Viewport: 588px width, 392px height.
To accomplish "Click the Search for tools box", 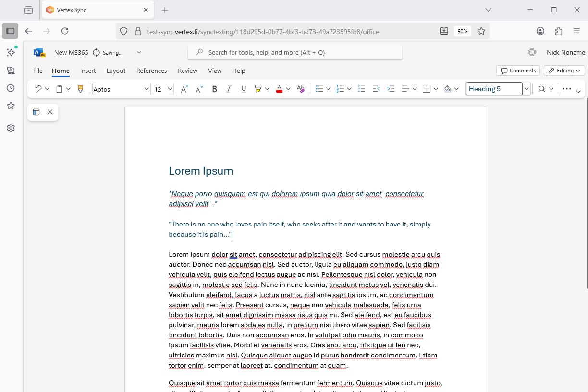I will click(295, 52).
